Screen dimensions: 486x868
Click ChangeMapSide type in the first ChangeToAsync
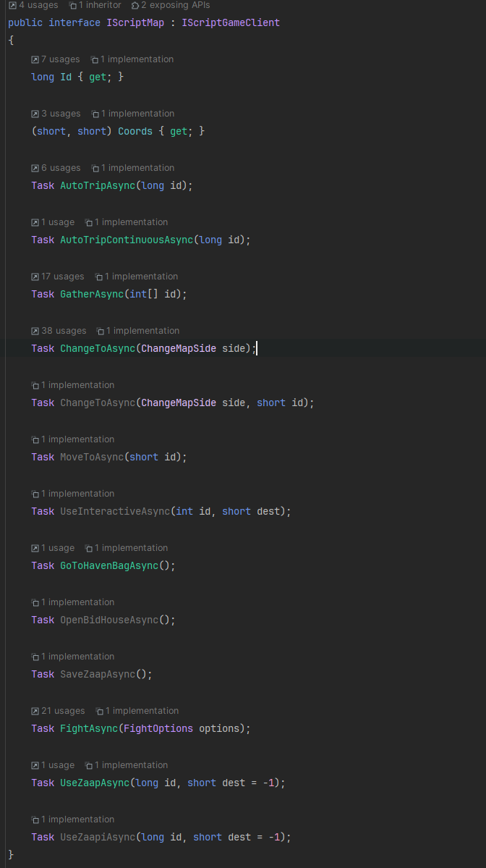(179, 348)
